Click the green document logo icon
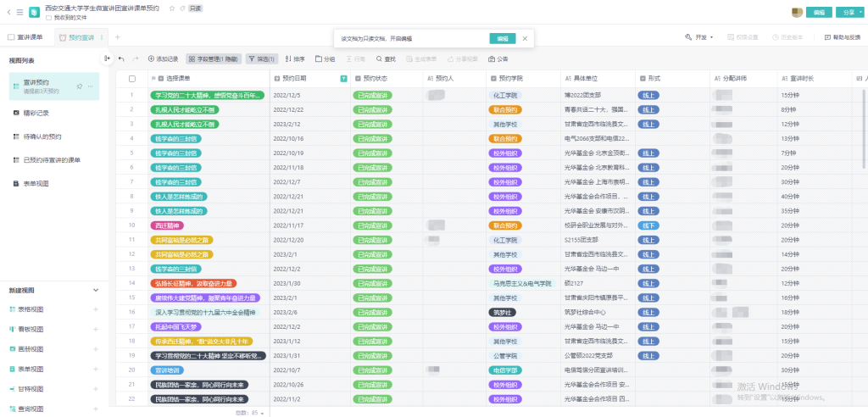 (x=34, y=12)
